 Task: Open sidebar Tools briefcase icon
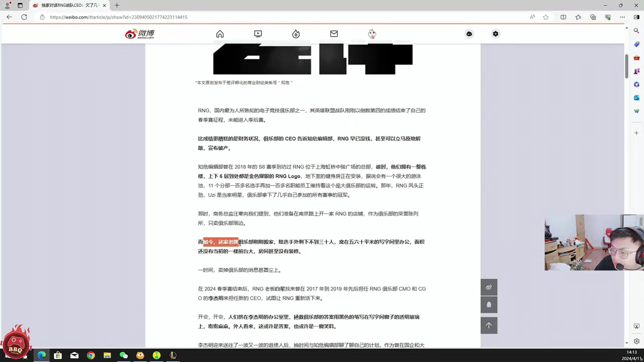636,58
